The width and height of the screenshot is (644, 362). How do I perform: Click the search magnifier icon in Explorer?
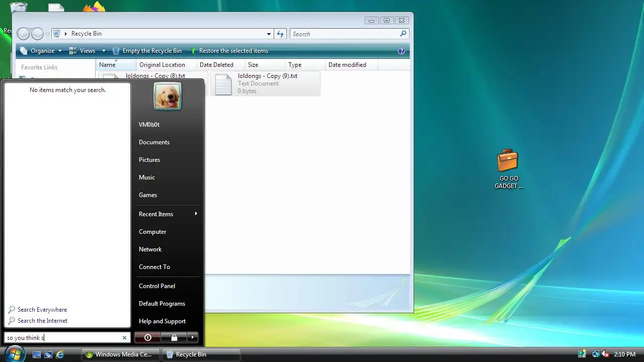coord(403,34)
